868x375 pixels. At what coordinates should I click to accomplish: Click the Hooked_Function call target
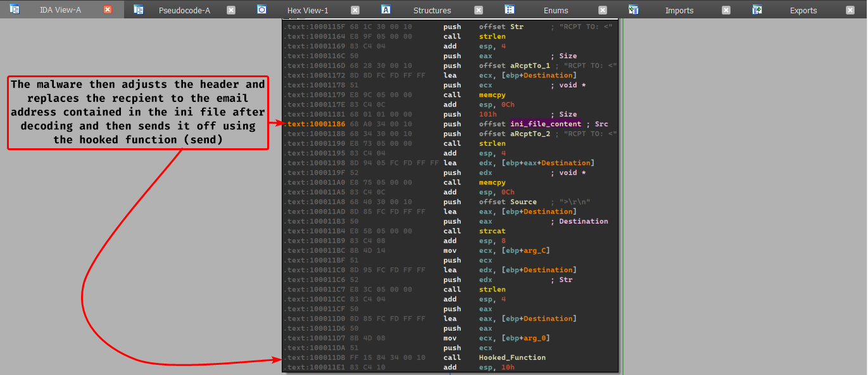[x=512, y=357]
